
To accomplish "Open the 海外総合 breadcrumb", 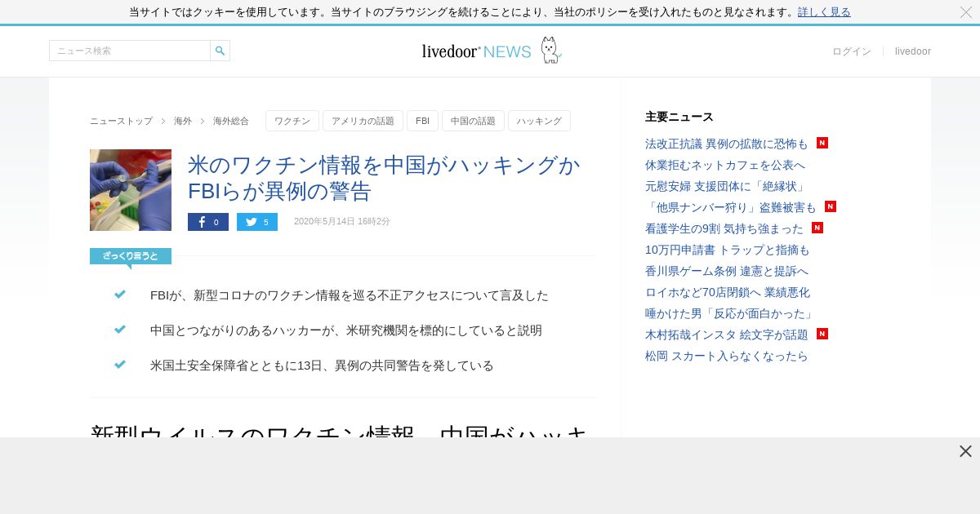I will [x=231, y=121].
